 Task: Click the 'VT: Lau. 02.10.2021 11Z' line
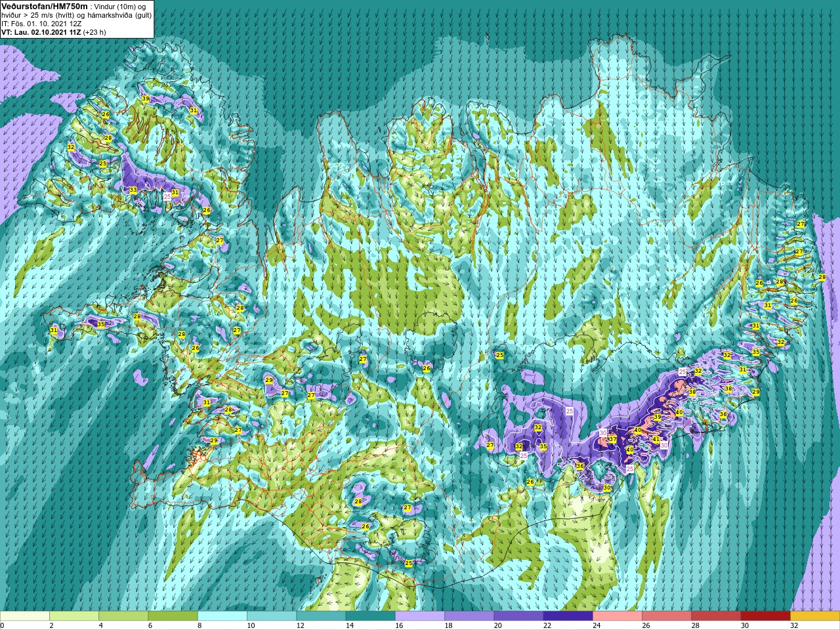[x=41, y=31]
